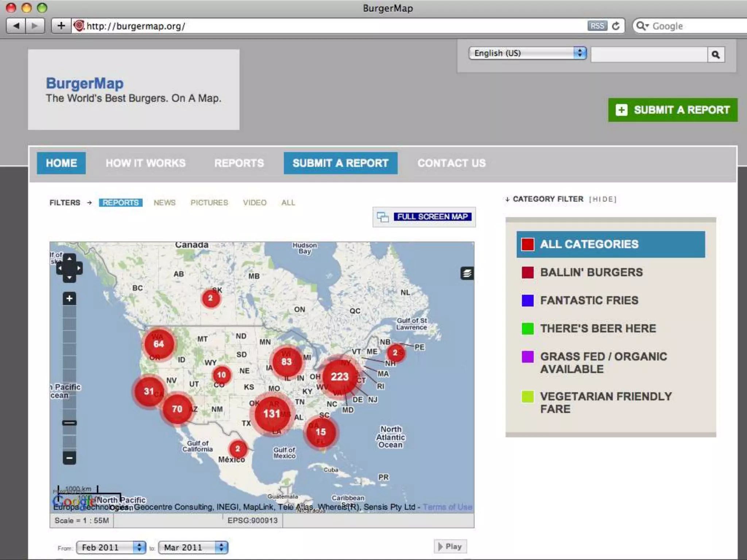The height and width of the screenshot is (560, 747).
Task: Toggle Fantastic Fries category filter
Action: pyautogui.click(x=589, y=300)
